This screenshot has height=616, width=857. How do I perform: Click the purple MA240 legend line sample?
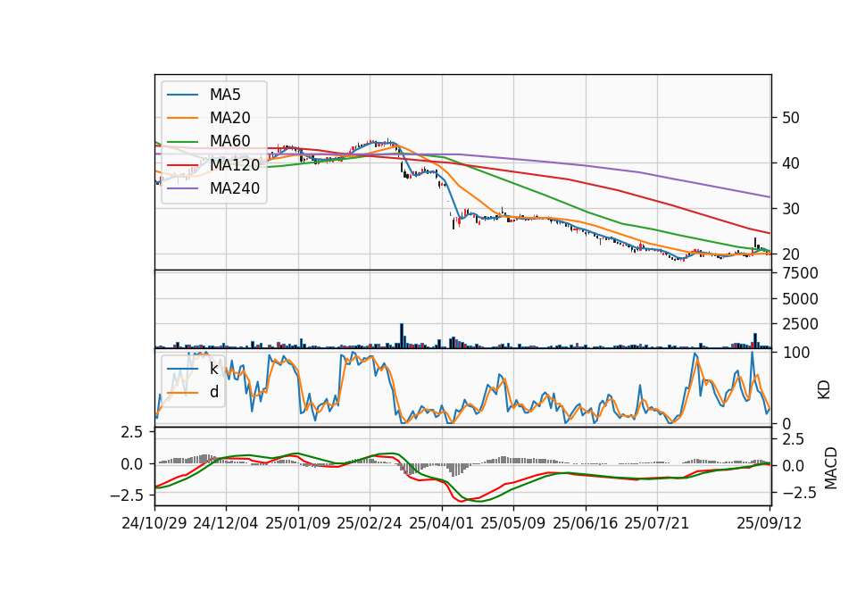pos(182,188)
